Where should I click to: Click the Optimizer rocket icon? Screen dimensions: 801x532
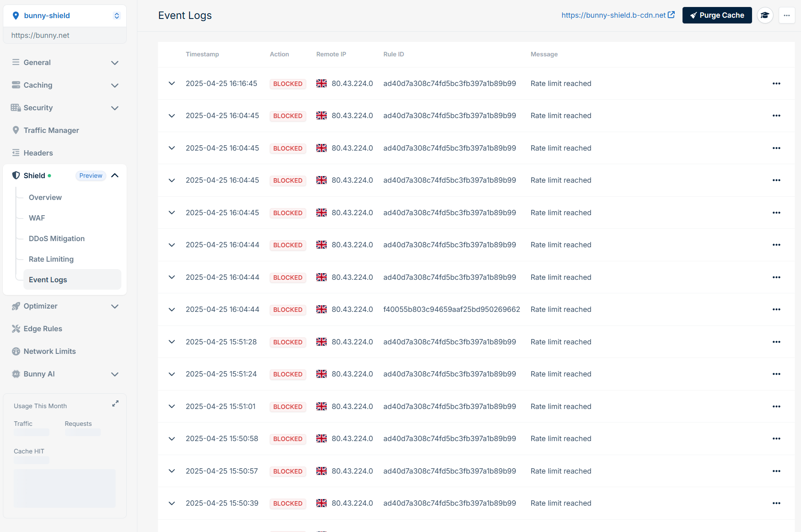click(16, 306)
